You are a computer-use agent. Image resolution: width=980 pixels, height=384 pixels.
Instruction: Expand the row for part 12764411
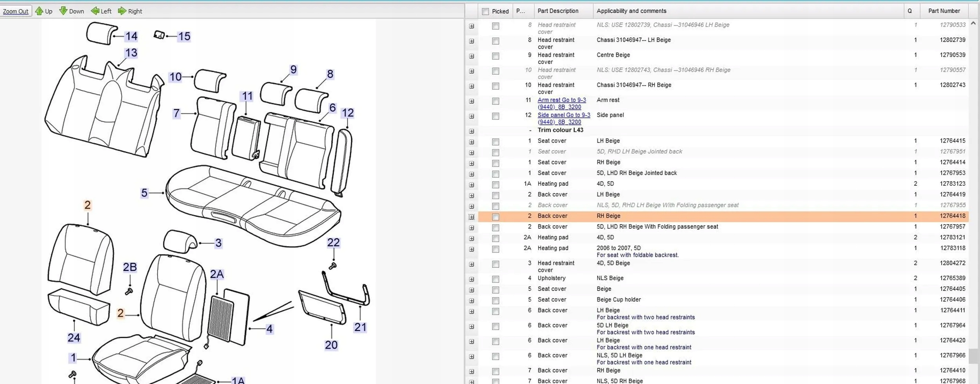click(472, 312)
